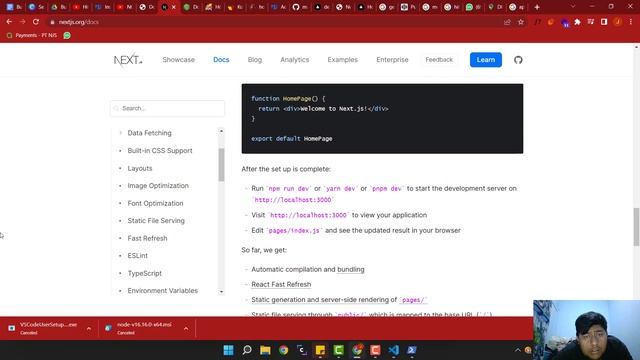This screenshot has height=360, width=640.
Task: Open the WhatsApp bookmark icon in bookmarks bar
Action: 67,36
